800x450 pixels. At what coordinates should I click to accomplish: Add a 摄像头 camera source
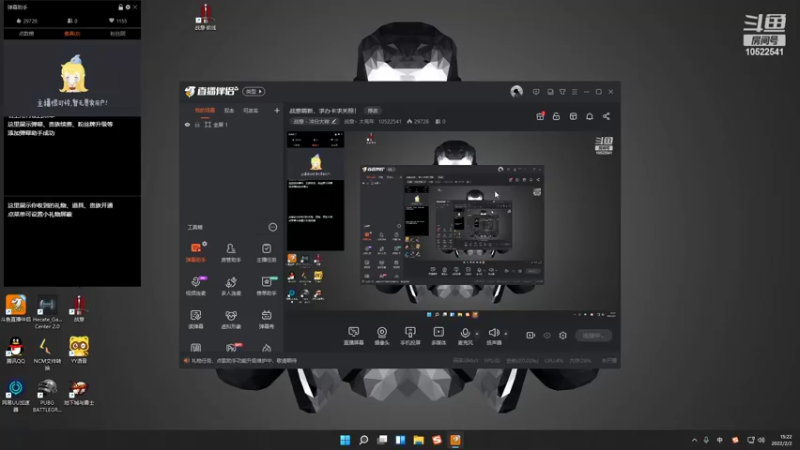pos(382,336)
